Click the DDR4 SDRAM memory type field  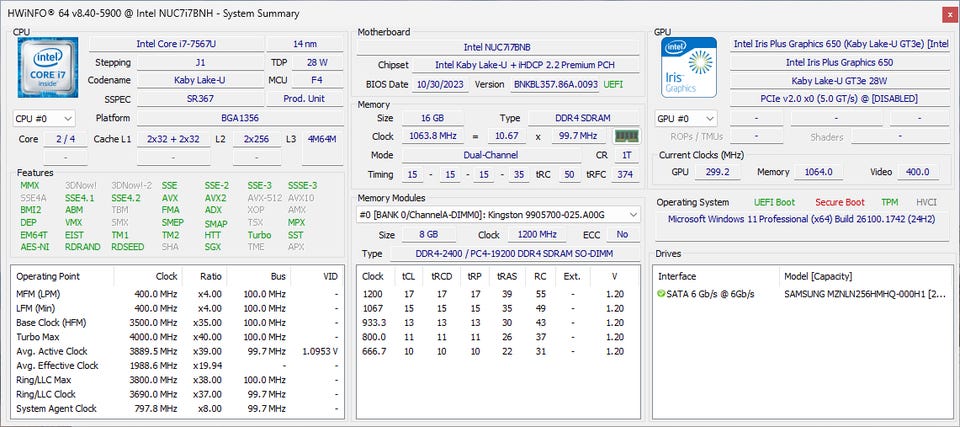[x=583, y=118]
